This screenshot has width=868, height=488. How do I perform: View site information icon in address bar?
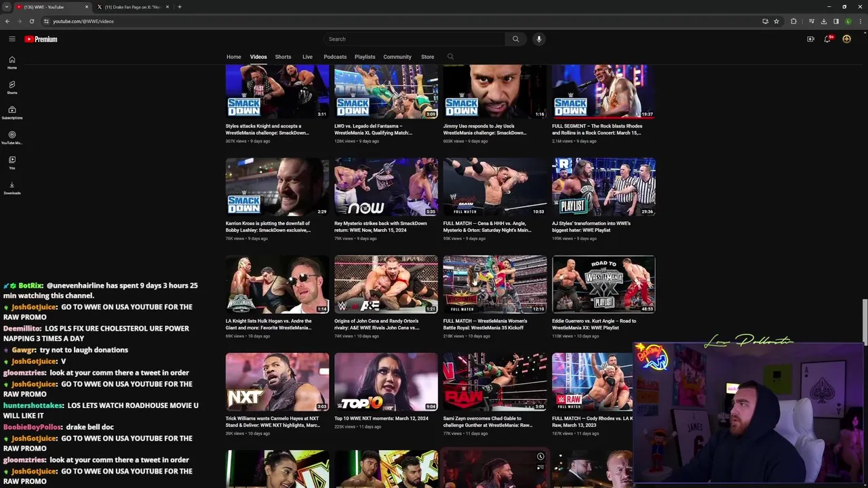46,21
